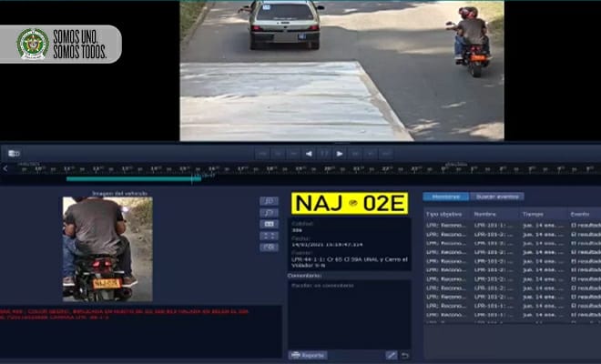Click the undo arrow icon below comment box
This screenshot has width=601, height=364.
click(x=404, y=354)
